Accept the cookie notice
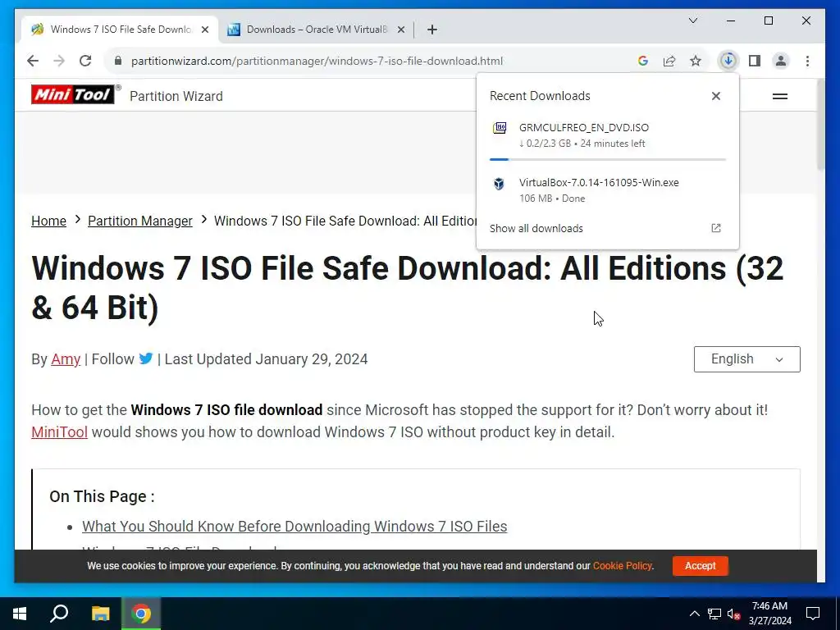Screen dimensions: 840x630 (x=701, y=566)
